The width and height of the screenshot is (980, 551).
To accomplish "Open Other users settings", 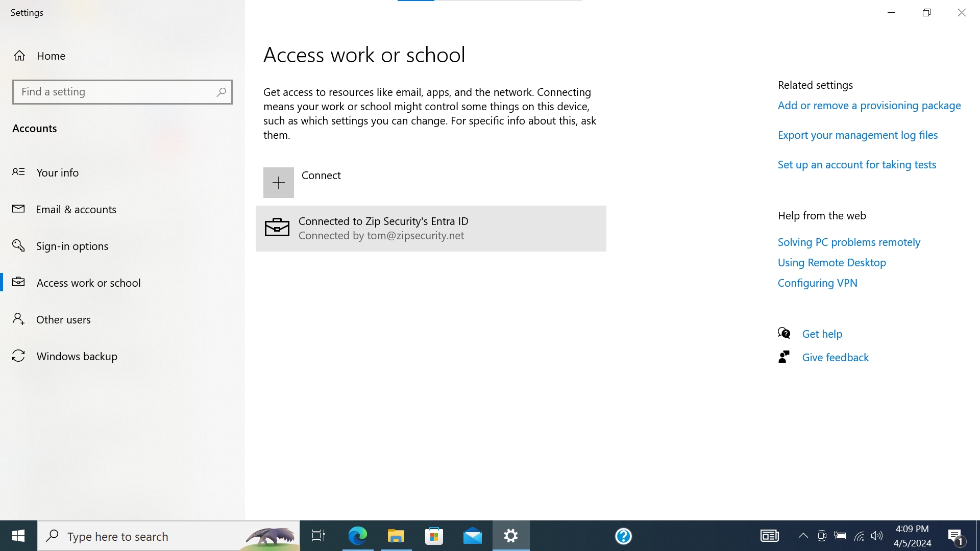I will tap(63, 319).
